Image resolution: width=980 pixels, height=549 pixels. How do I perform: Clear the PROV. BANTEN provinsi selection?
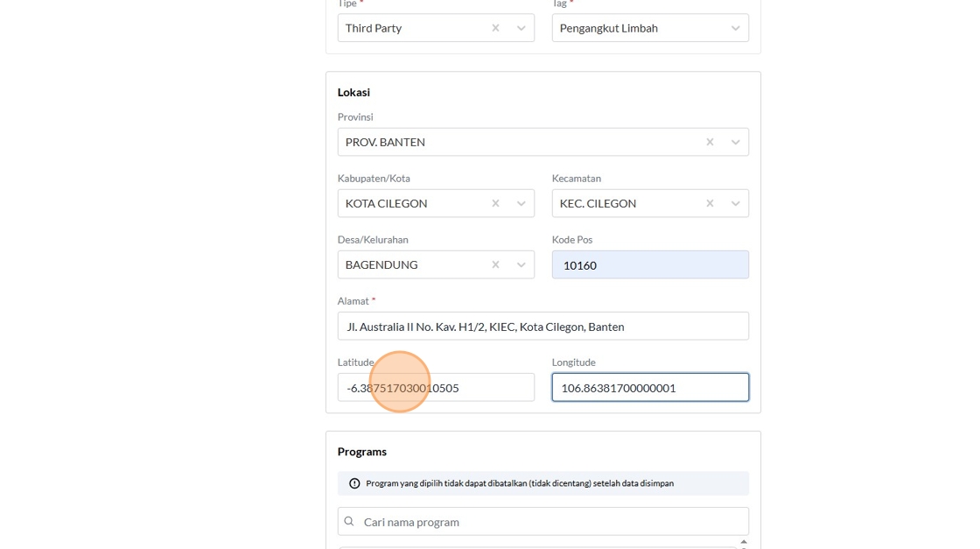click(710, 142)
